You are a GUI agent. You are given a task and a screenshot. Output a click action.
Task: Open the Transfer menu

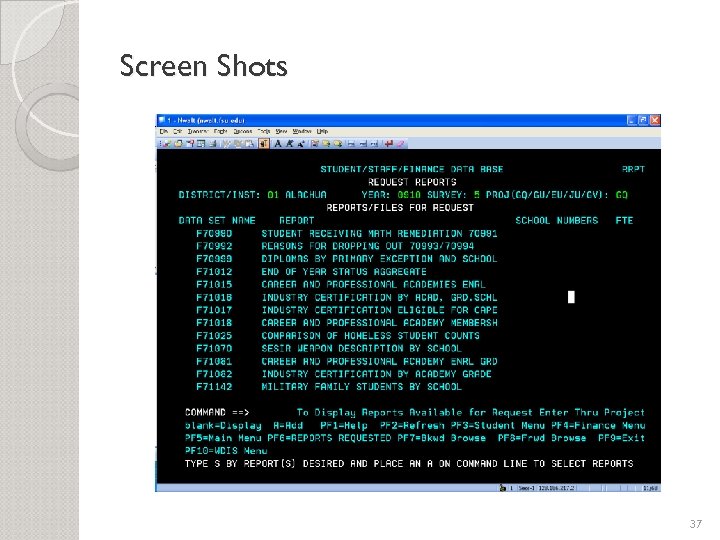(x=198, y=131)
